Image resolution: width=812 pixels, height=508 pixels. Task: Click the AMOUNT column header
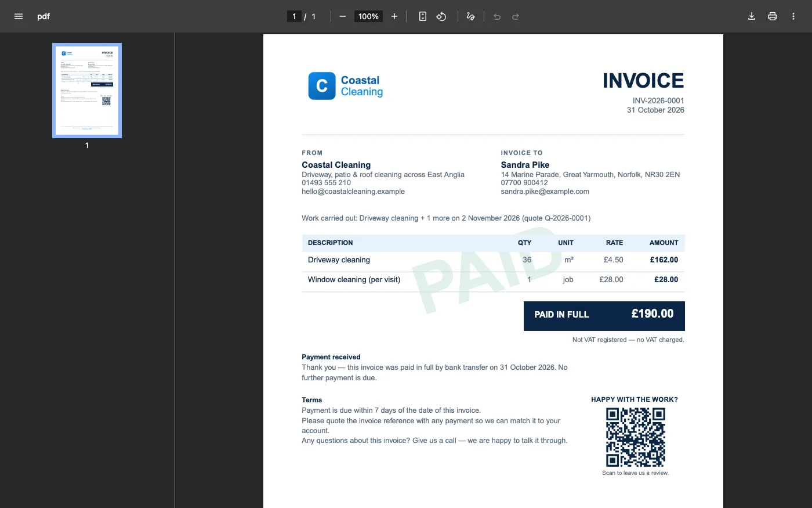click(x=664, y=243)
